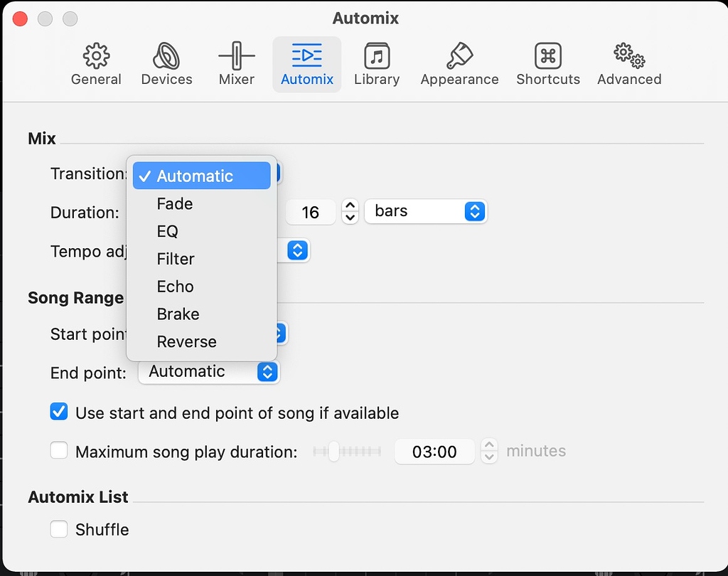Enable the maximum song play duration limit
728x576 pixels.
[58, 449]
